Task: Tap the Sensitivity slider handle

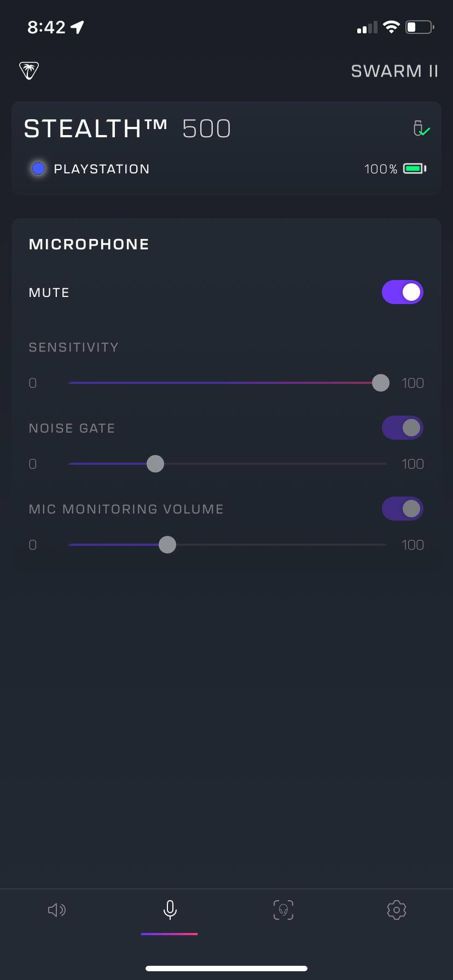Action: click(x=381, y=383)
